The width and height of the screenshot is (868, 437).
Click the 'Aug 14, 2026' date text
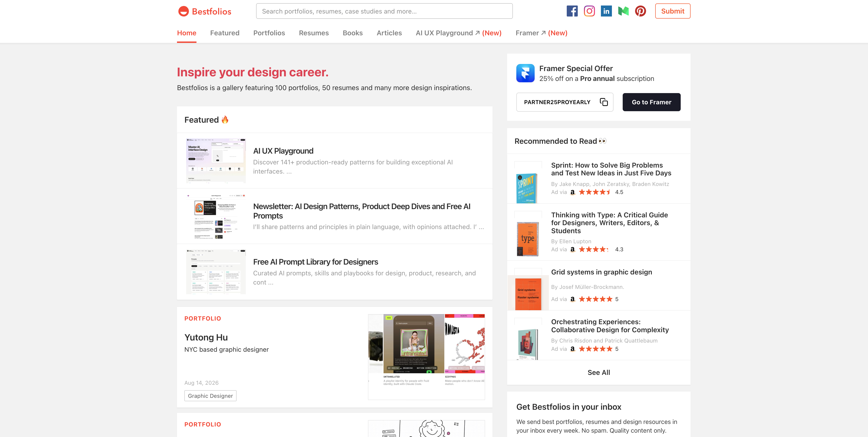tap(202, 383)
